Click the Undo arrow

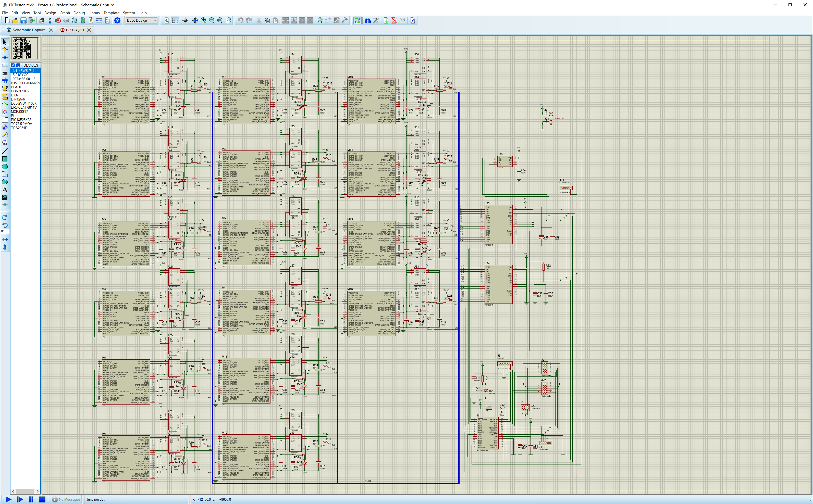pyautogui.click(x=240, y=20)
